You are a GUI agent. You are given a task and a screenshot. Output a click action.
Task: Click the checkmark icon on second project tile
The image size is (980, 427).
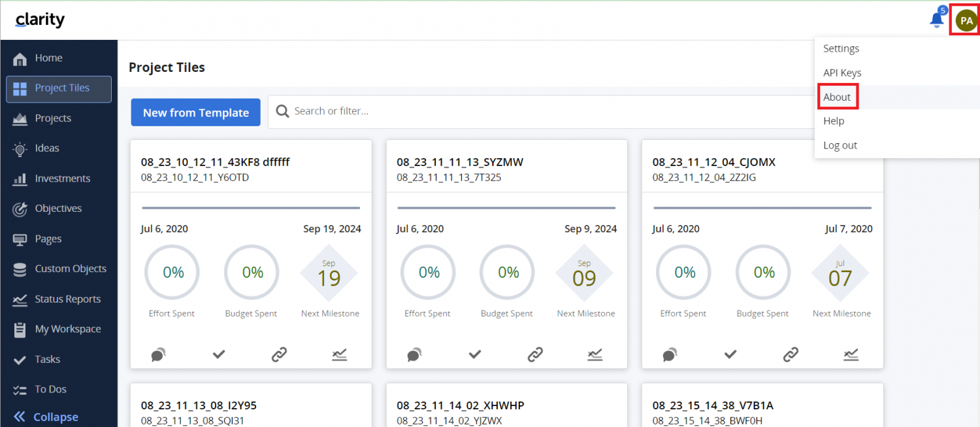(475, 354)
